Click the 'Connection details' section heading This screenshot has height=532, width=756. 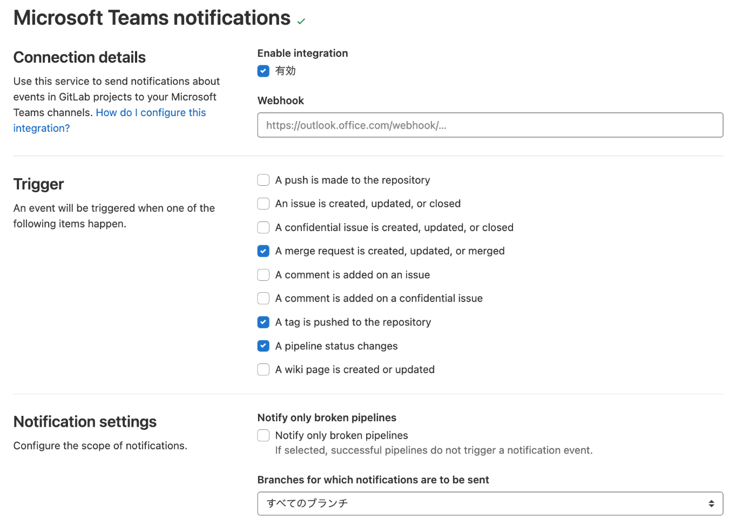(x=79, y=57)
